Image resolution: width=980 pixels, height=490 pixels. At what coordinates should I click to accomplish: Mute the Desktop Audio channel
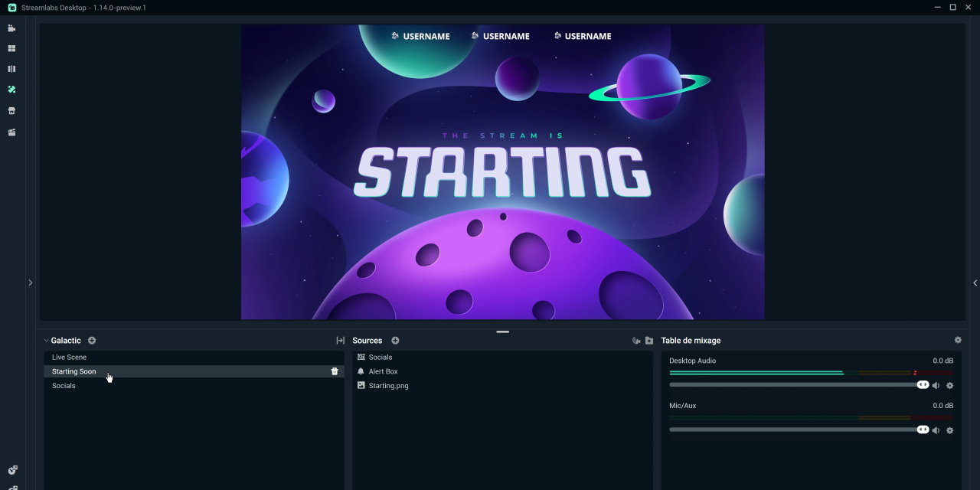pos(936,386)
